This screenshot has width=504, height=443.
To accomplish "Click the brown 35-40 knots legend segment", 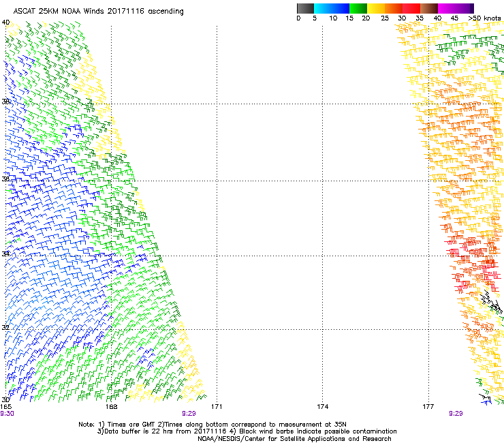I will 429,8.
